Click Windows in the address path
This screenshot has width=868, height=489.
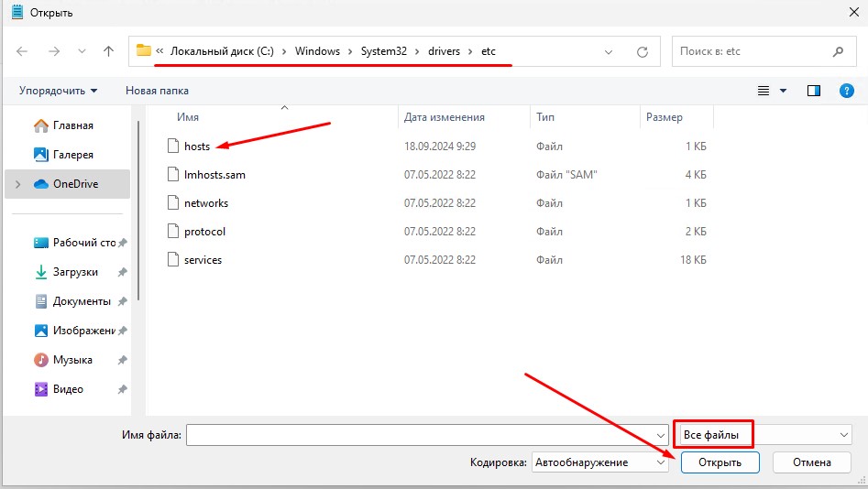[317, 51]
